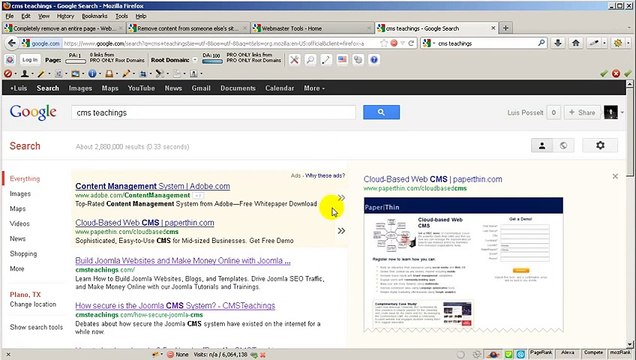Bookmark this page with the star icon
The image size is (636, 360).
tap(384, 43)
